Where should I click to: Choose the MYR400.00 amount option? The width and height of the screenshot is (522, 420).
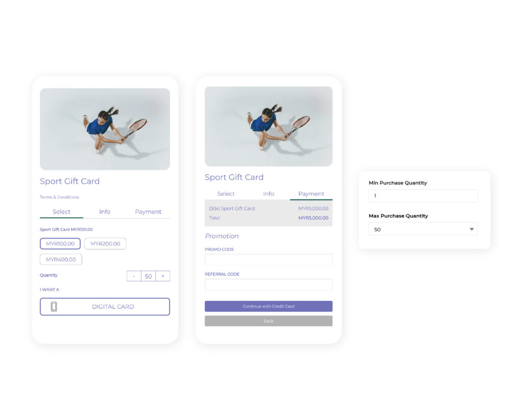coord(61,259)
